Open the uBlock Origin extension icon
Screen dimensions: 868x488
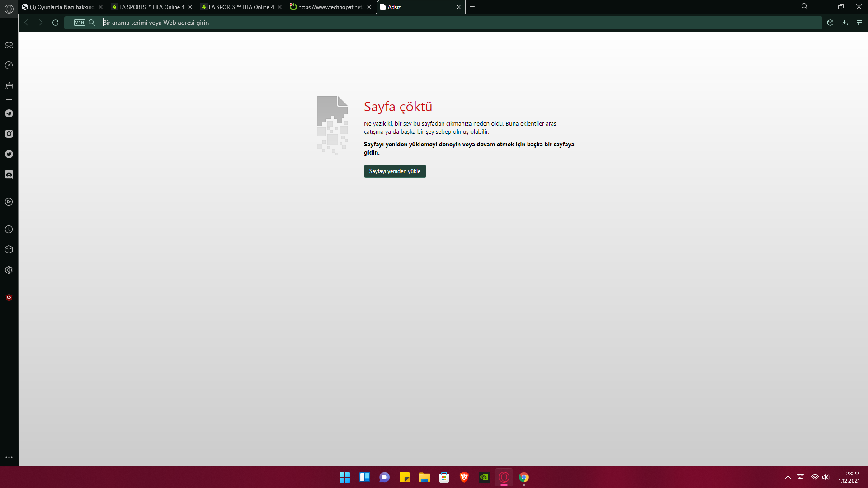coord(9,298)
